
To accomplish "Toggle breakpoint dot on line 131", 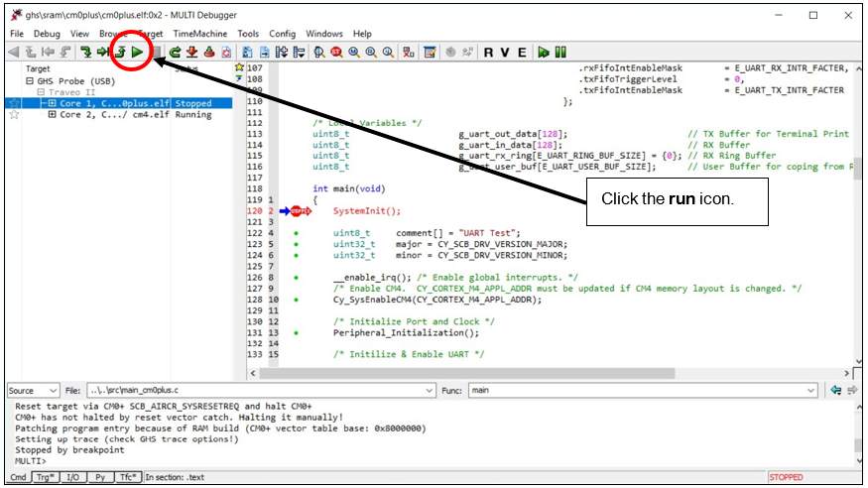I will tap(297, 332).
